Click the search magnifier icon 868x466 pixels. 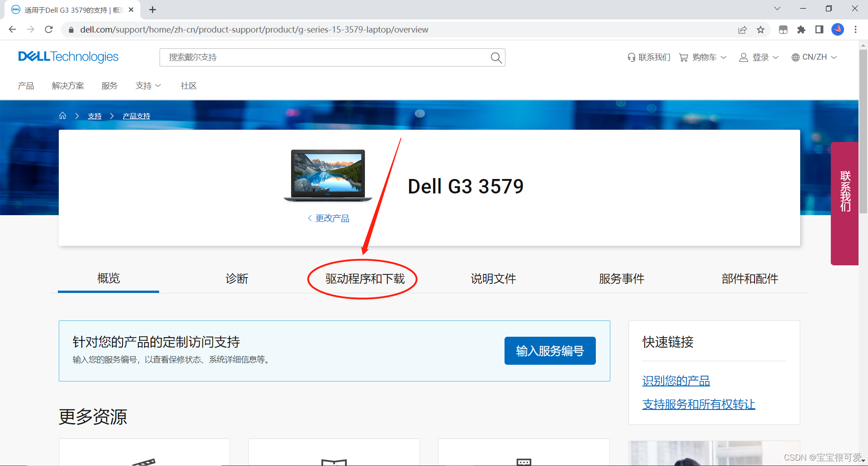[496, 57]
